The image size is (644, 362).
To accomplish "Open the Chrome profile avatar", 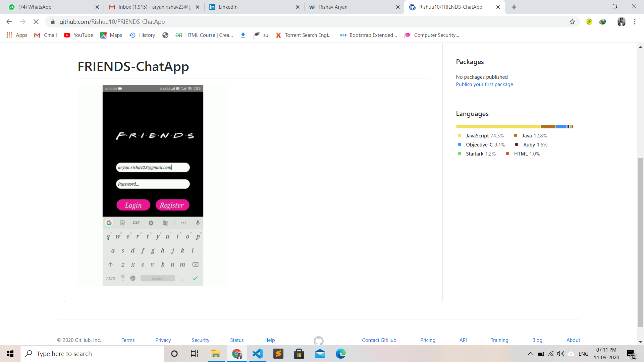I will (621, 22).
